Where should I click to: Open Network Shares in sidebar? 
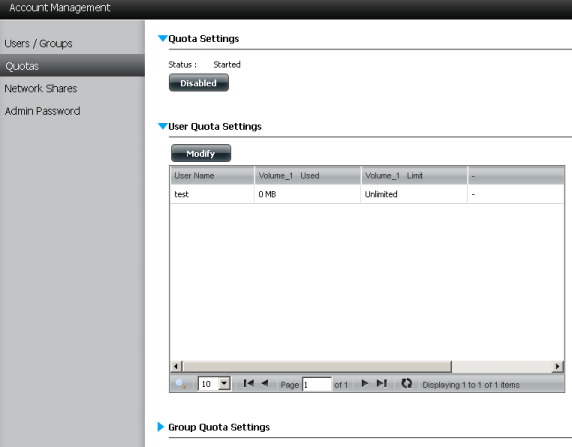(x=40, y=89)
